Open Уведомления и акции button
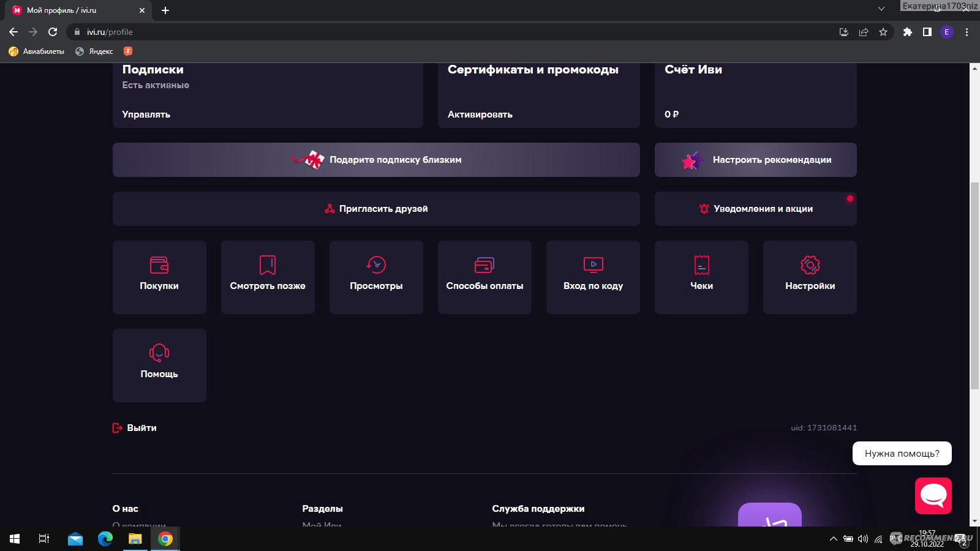 point(756,209)
